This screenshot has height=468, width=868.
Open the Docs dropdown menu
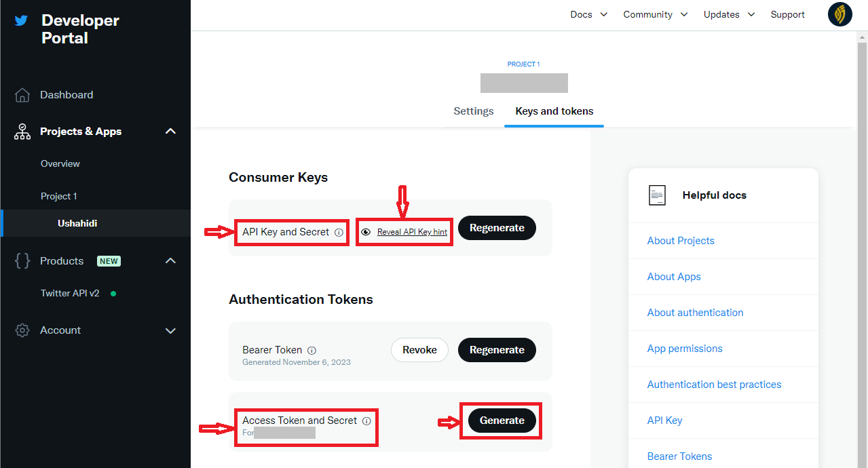[588, 14]
